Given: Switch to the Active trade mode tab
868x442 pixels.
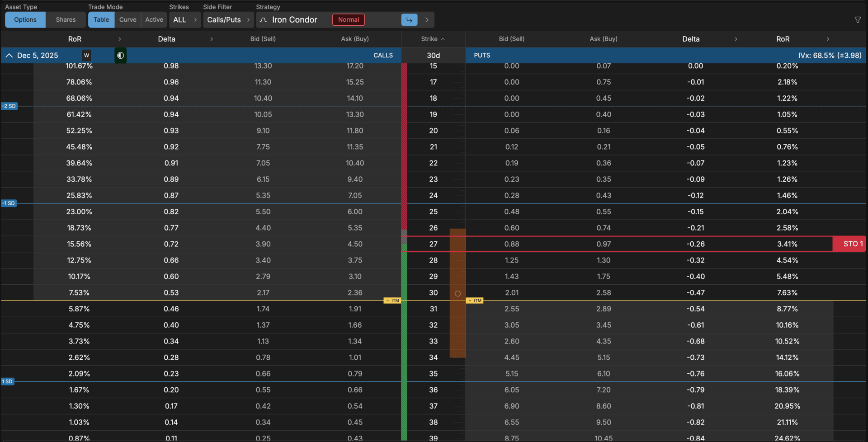Looking at the screenshot, I should (154, 20).
